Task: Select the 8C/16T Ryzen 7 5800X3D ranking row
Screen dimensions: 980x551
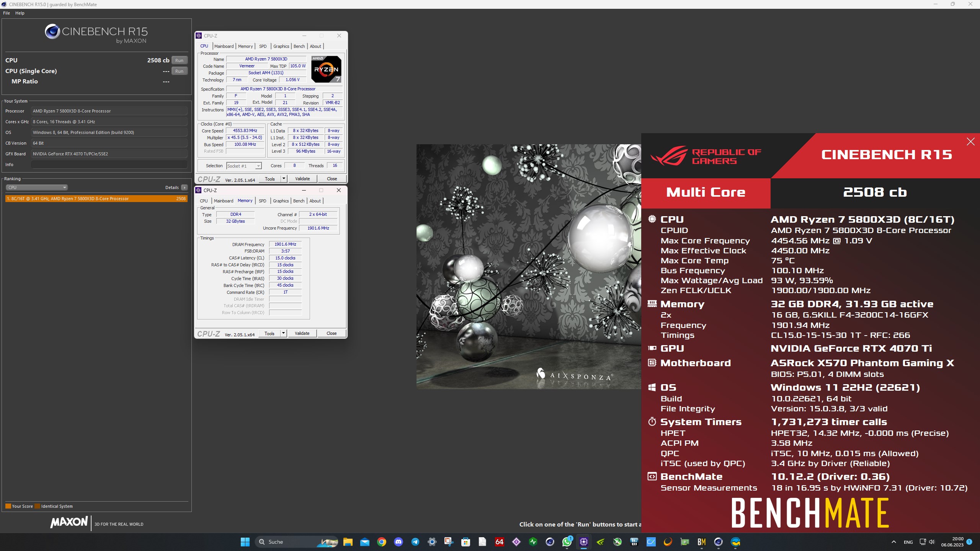Action: (x=96, y=199)
